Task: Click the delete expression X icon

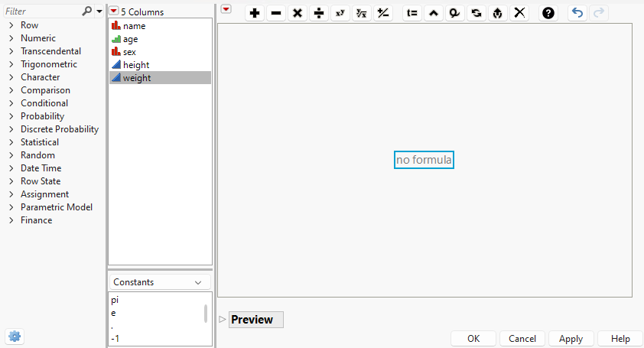Action: 519,13
